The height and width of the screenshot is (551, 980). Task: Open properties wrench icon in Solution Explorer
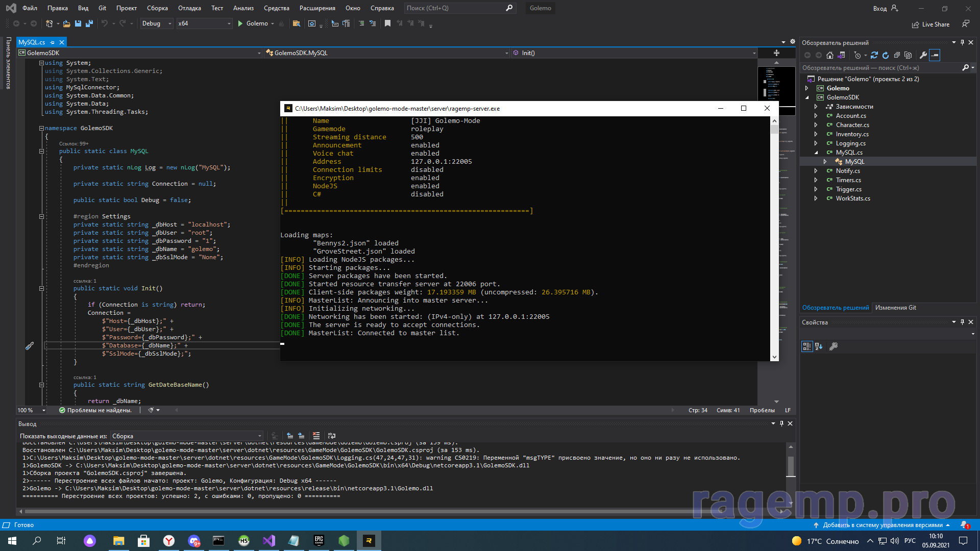tap(923, 55)
